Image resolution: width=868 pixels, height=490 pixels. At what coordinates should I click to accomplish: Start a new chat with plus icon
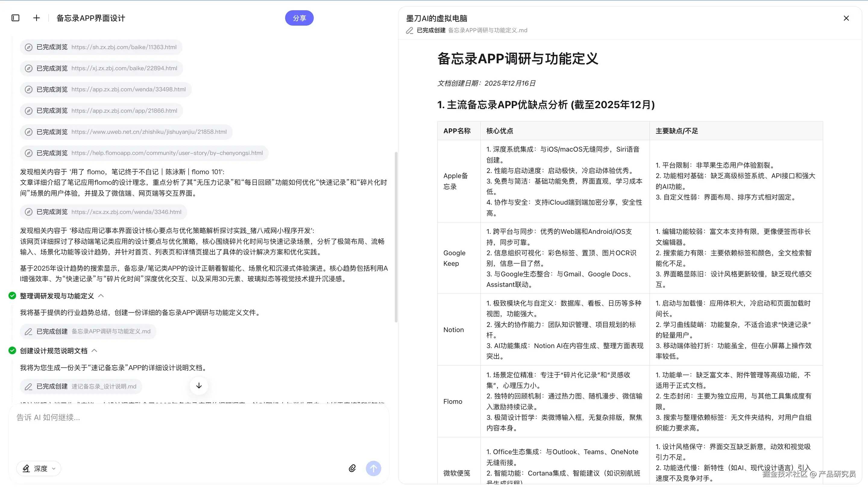(x=36, y=18)
